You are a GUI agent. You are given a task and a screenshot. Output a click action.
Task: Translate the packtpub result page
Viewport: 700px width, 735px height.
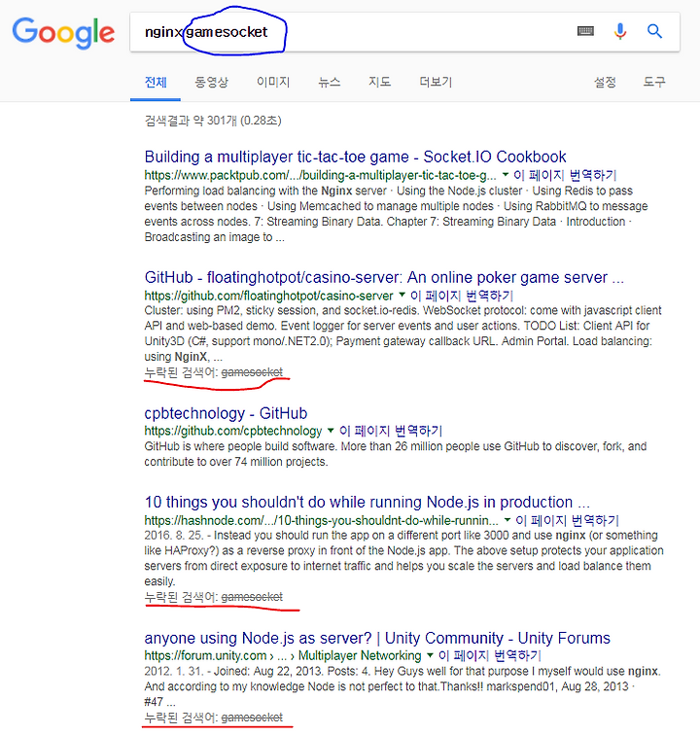pos(565,175)
